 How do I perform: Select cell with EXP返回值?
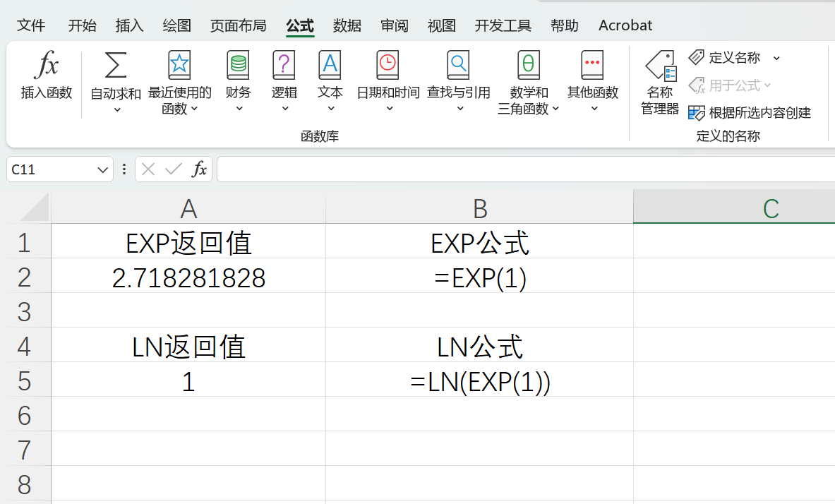pos(188,241)
